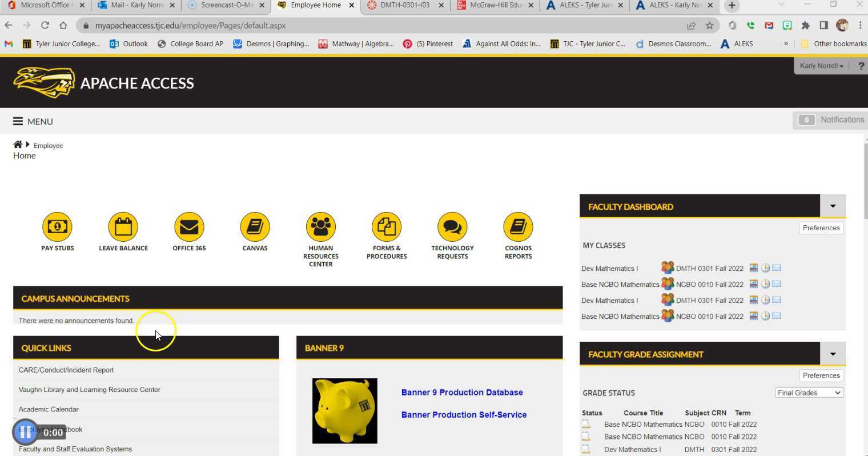Open a new tab with the plus button
This screenshot has width=868, height=456.
point(732,5)
